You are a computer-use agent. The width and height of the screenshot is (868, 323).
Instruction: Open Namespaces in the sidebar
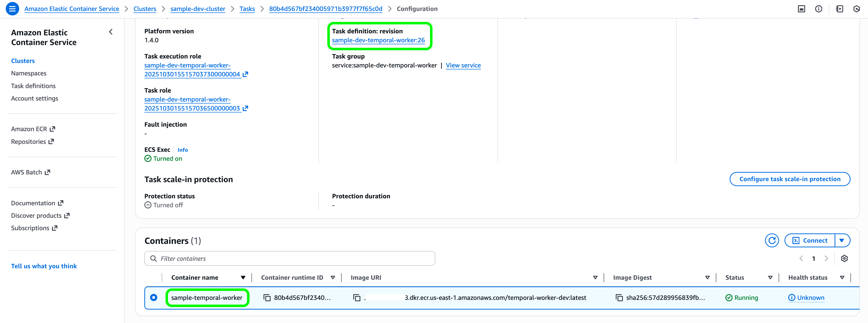(29, 73)
